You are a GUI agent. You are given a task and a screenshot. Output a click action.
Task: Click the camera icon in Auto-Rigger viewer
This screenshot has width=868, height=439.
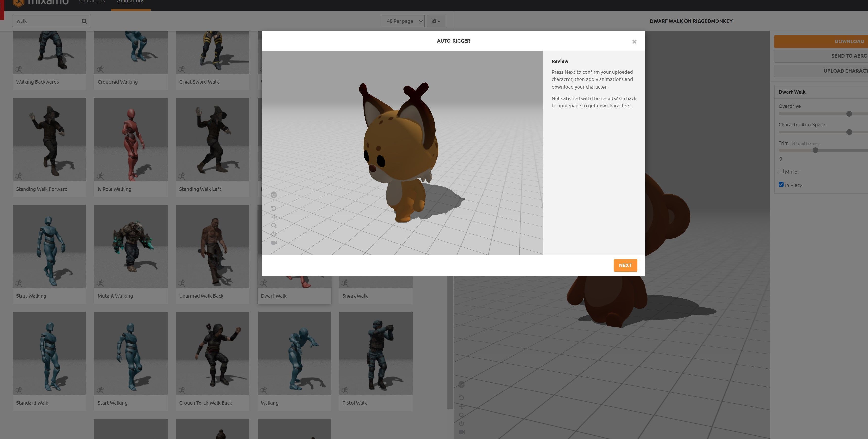click(274, 243)
